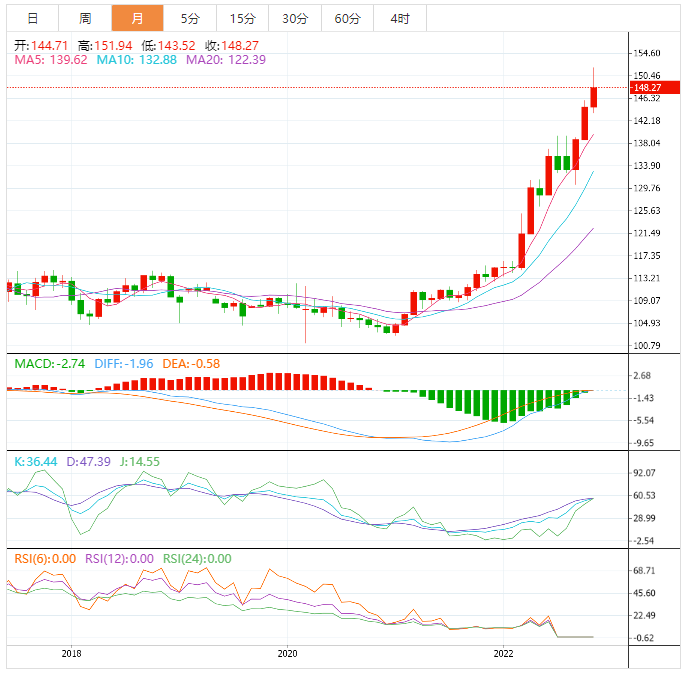
Task: Click the 2020 marker on time axis
Action: click(287, 654)
